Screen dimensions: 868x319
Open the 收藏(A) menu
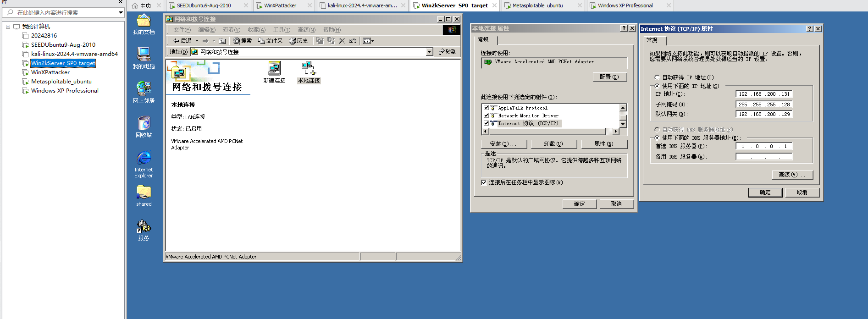(257, 30)
